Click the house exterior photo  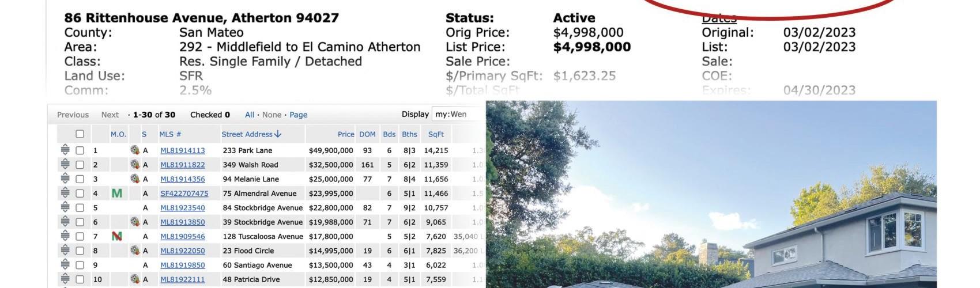pos(711,194)
